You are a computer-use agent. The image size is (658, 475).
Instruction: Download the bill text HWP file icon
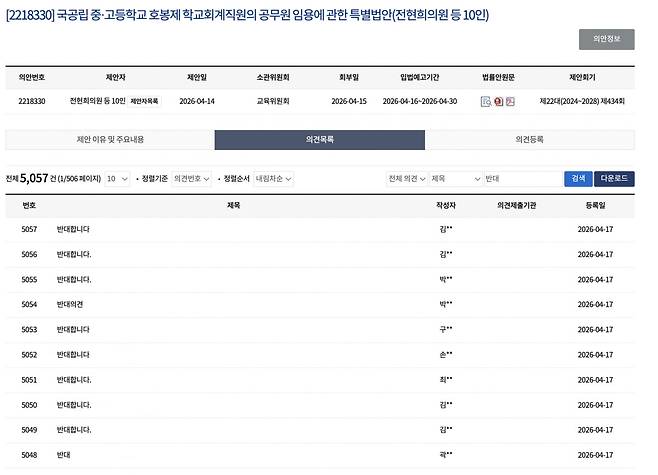(x=499, y=102)
